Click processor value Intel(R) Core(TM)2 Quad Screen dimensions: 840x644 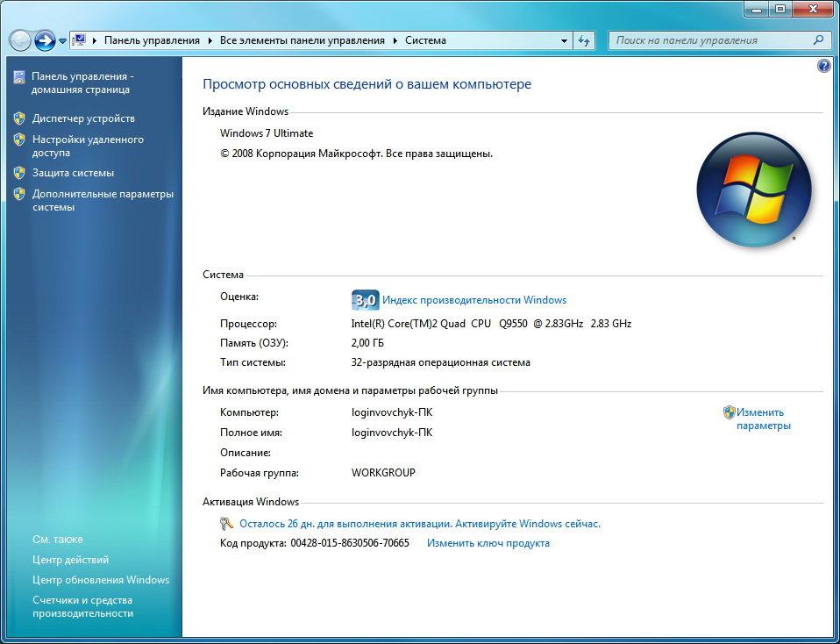pyautogui.click(x=491, y=324)
